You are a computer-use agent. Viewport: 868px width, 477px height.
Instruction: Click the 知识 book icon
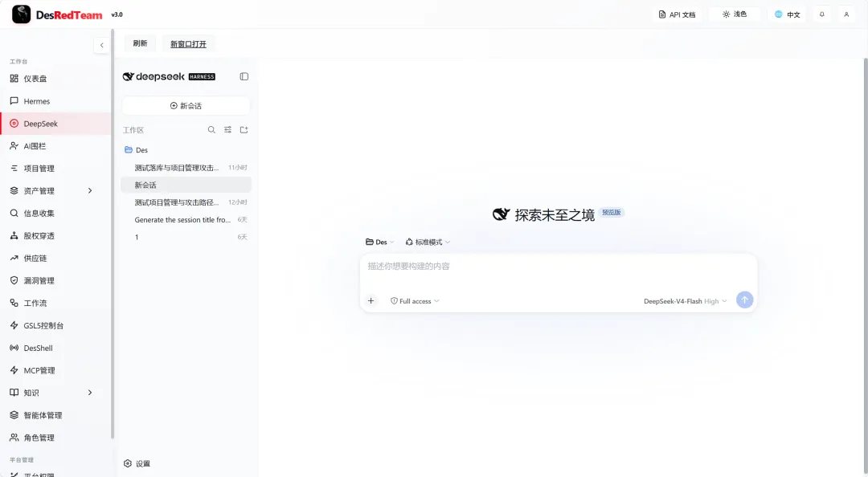tap(14, 393)
